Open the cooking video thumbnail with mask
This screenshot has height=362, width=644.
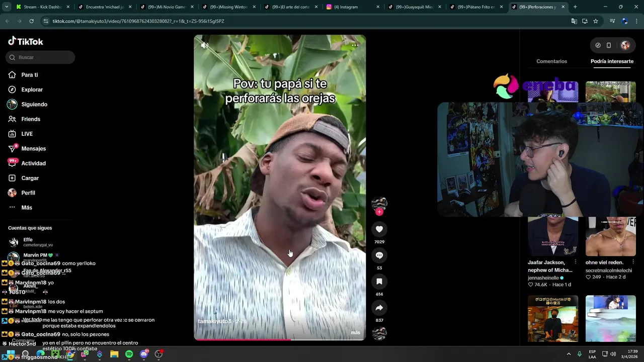point(553,318)
